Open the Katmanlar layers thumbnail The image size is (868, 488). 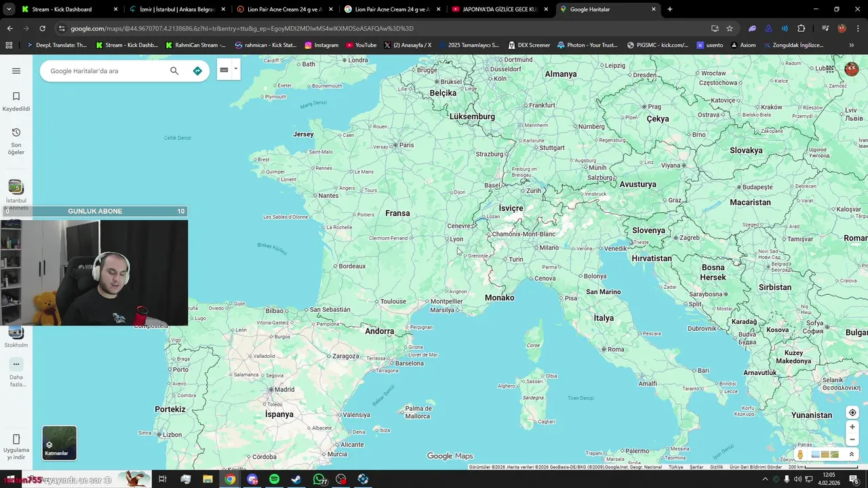[x=60, y=443]
